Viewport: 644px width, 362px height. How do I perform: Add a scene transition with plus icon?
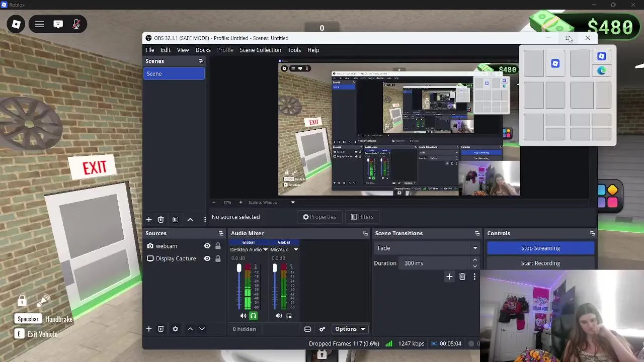(x=449, y=277)
